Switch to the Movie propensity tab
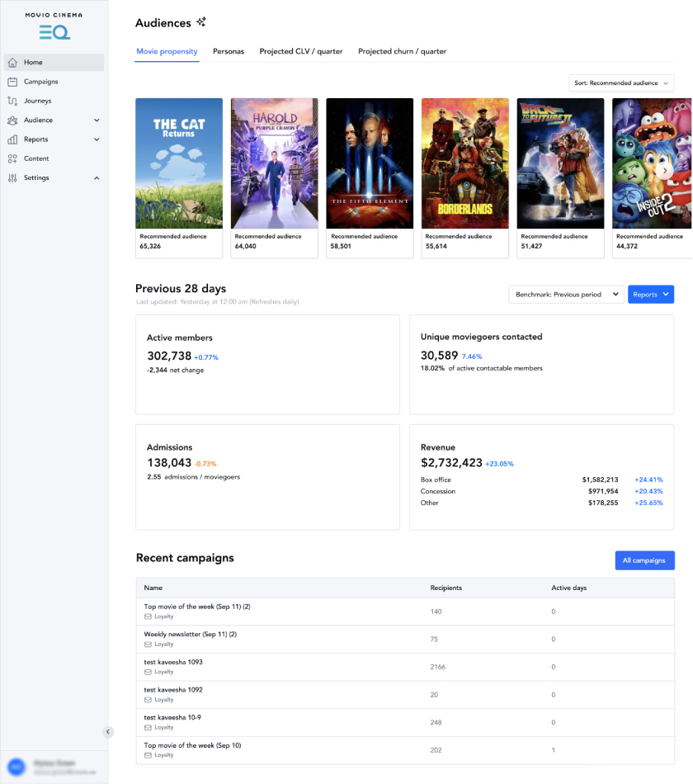693x784 pixels. click(x=167, y=51)
